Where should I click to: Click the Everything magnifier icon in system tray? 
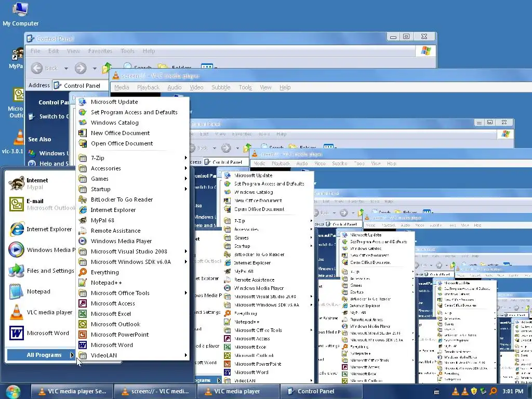click(493, 391)
